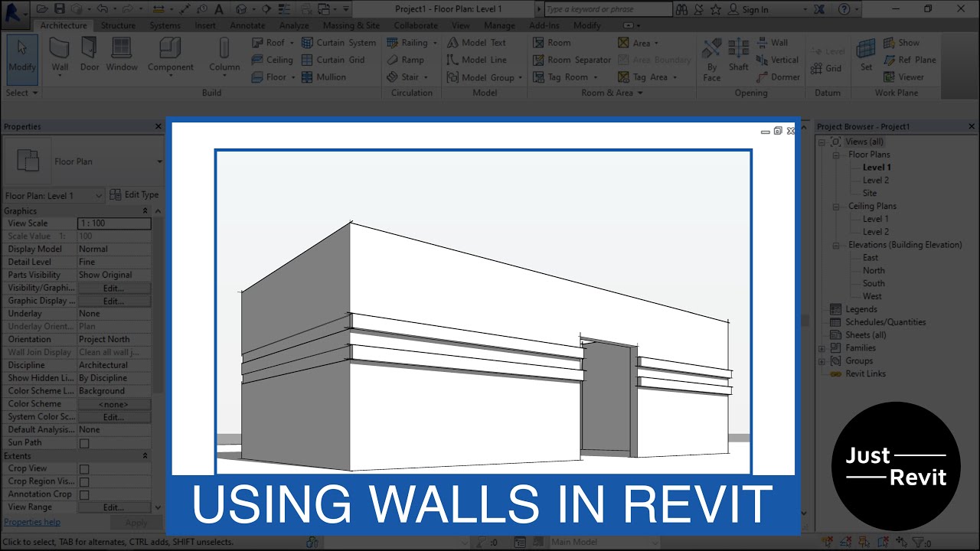
Task: Select the Mullion tool
Action: pos(324,77)
